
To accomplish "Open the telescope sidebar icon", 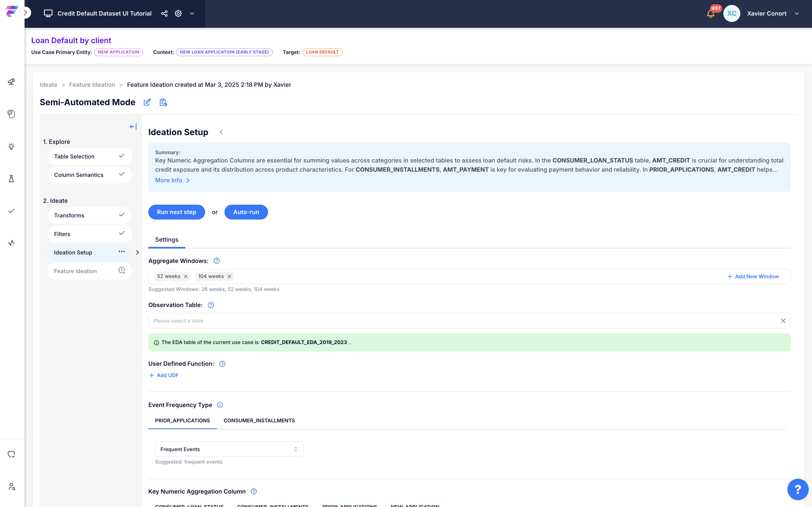I will tap(11, 82).
